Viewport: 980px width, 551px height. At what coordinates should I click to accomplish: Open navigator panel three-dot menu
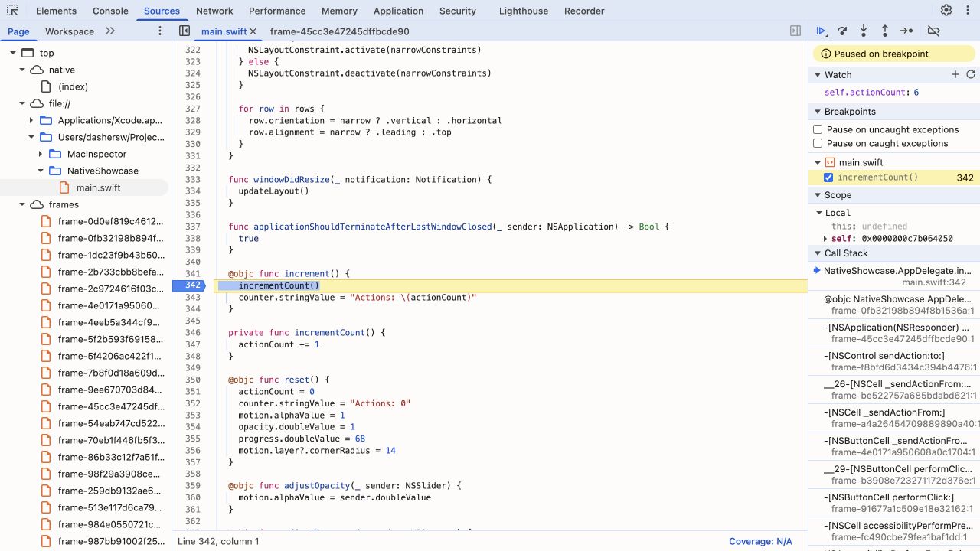[160, 31]
